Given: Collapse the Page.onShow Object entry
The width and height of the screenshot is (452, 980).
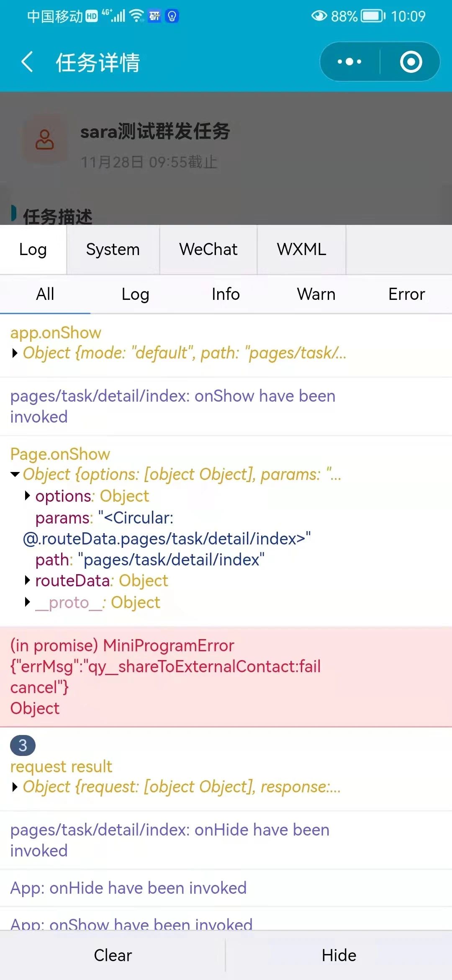Looking at the screenshot, I should [x=15, y=475].
